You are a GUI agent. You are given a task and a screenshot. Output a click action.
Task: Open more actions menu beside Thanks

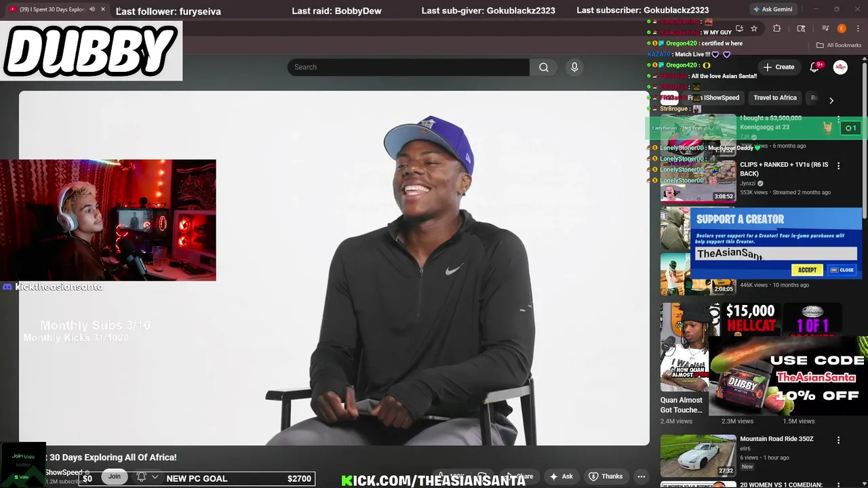(x=641, y=476)
